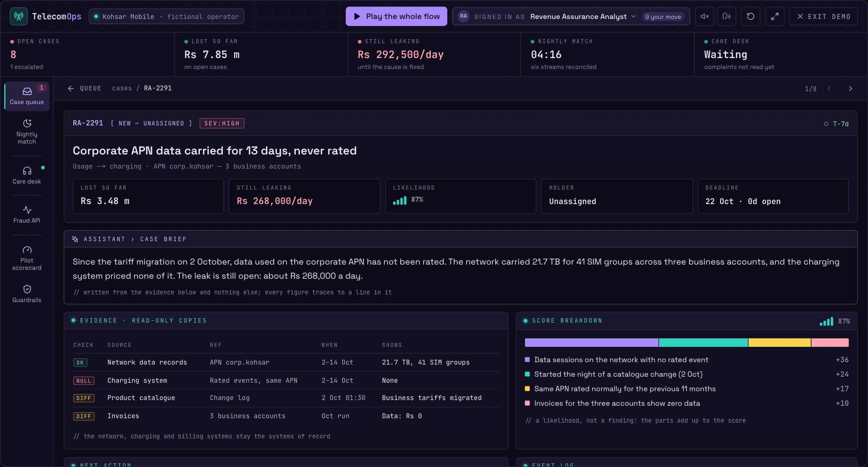Click the NULL badge for Charging system

coord(84,381)
